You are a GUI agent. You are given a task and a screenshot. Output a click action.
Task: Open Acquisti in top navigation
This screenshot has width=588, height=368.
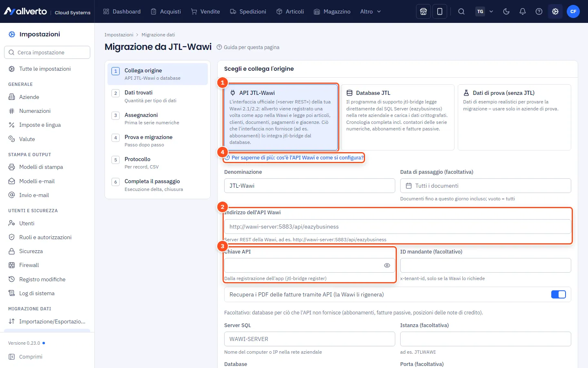[166, 11]
